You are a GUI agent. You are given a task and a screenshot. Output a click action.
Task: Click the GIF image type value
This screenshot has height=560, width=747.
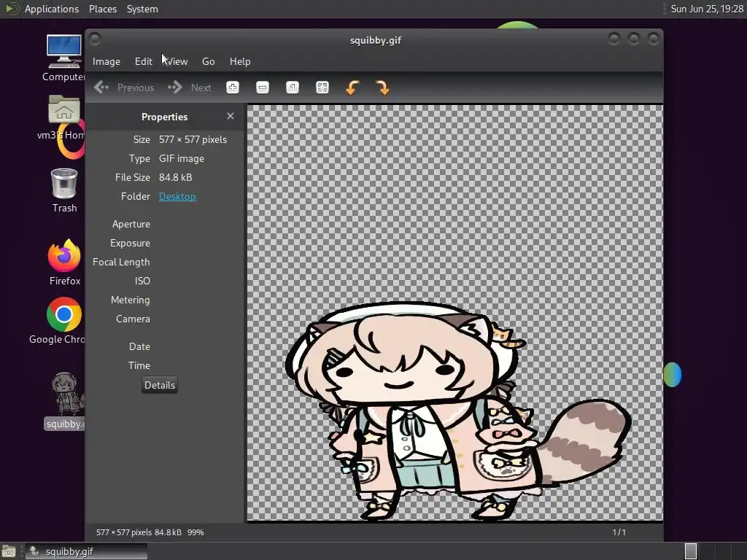[x=182, y=158]
